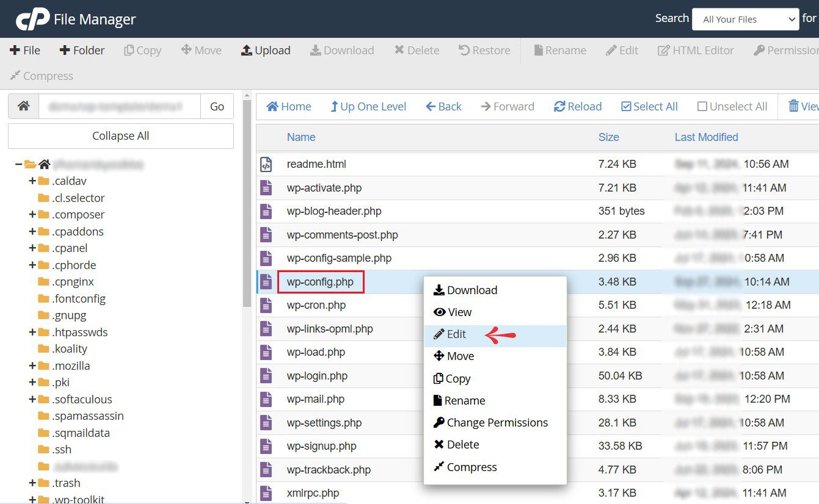Click the readme.html file icon
The width and height of the screenshot is (819, 504).
(266, 164)
